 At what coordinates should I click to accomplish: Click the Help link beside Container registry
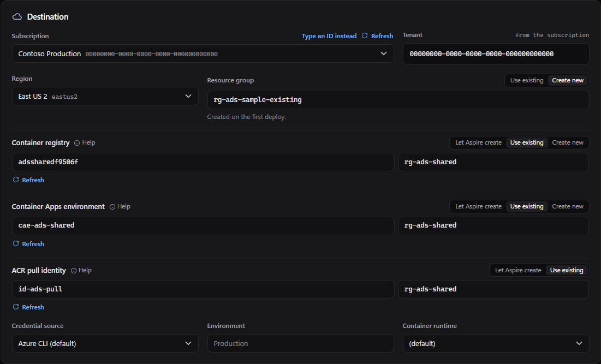tap(88, 142)
